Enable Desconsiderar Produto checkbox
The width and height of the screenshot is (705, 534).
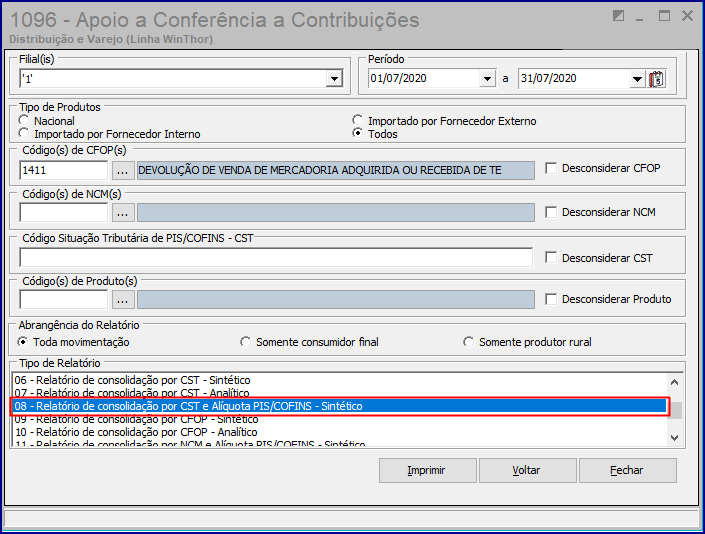point(551,299)
